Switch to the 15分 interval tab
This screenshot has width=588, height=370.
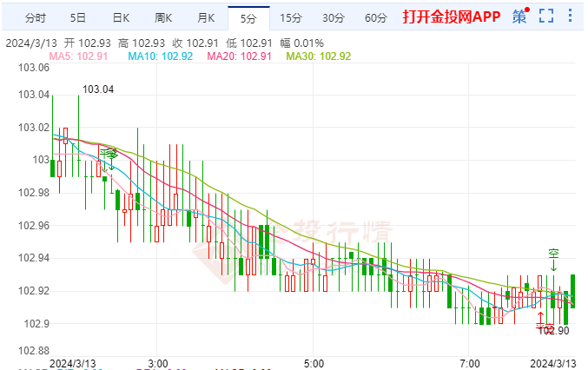291,17
